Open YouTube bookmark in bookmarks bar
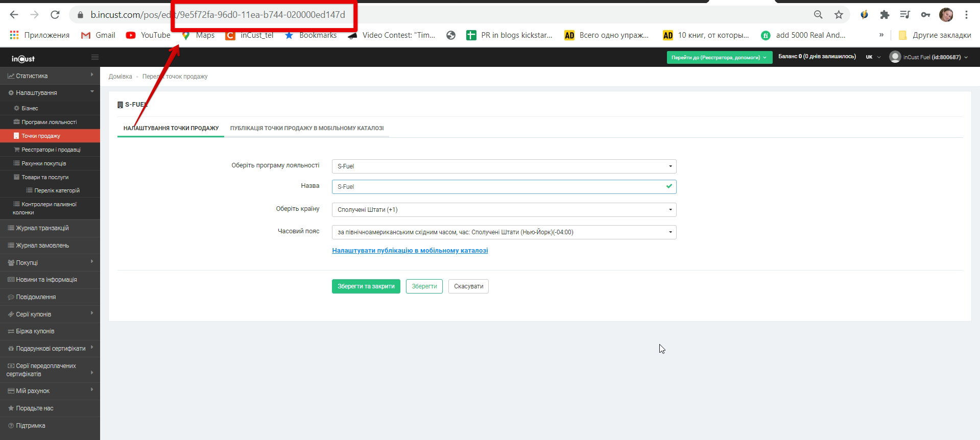This screenshot has height=440, width=980. pyautogui.click(x=149, y=35)
